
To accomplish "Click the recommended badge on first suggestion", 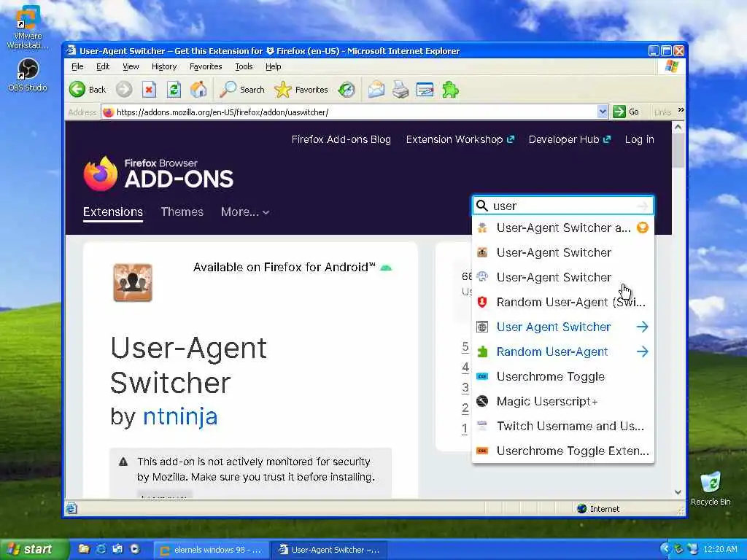I will click(642, 227).
